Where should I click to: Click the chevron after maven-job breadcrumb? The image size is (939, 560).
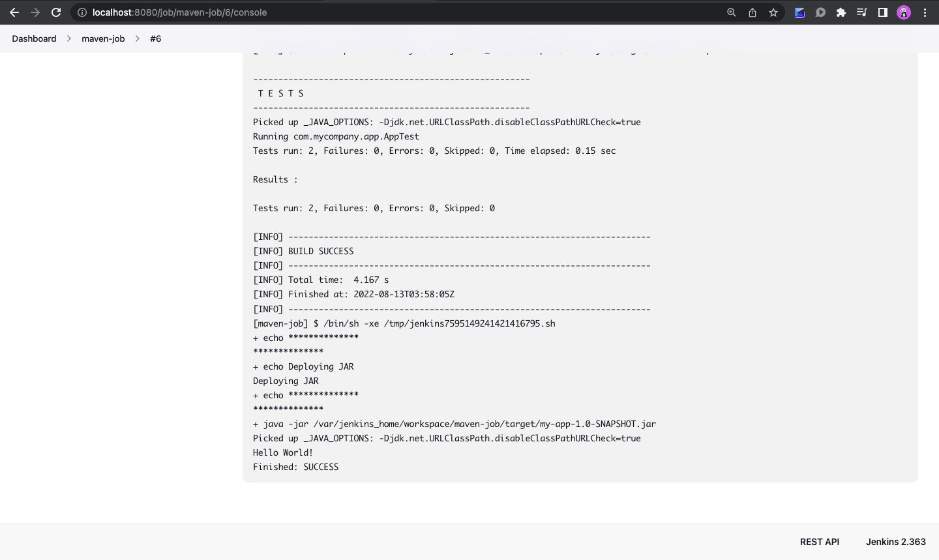click(137, 38)
